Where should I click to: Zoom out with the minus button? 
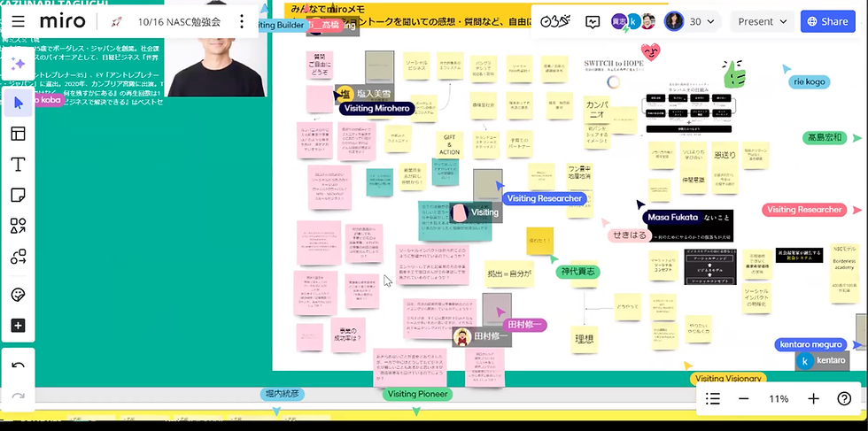743,398
